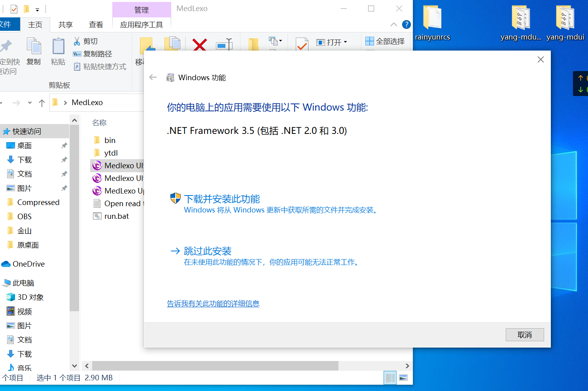The image size is (588, 391).
Task: Close the Windows 功能 dialog
Action: tap(541, 59)
